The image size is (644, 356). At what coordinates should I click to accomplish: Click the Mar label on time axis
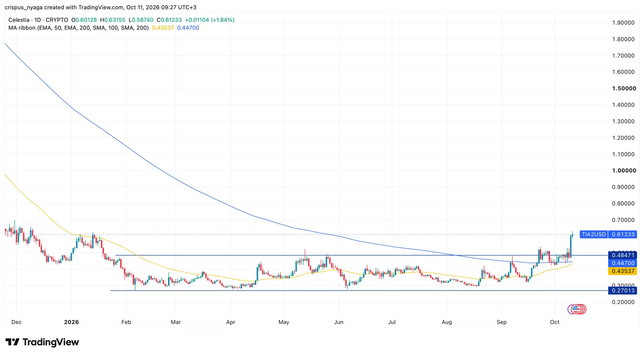coord(176,322)
